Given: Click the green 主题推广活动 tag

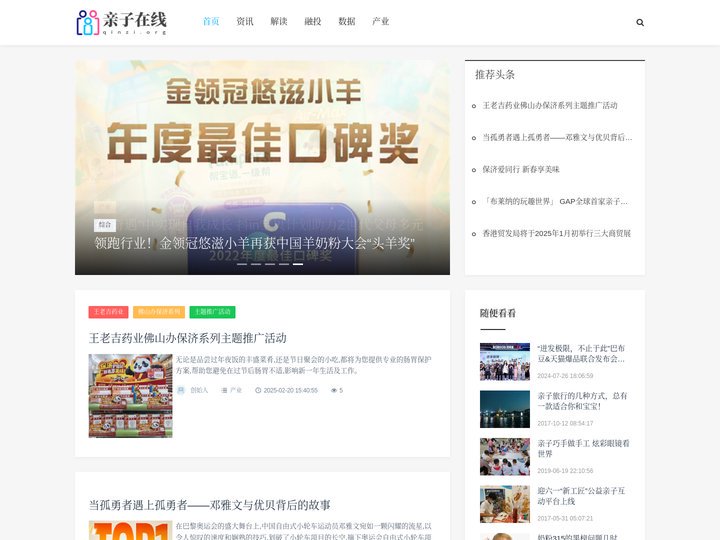Looking at the screenshot, I should coord(212,312).
